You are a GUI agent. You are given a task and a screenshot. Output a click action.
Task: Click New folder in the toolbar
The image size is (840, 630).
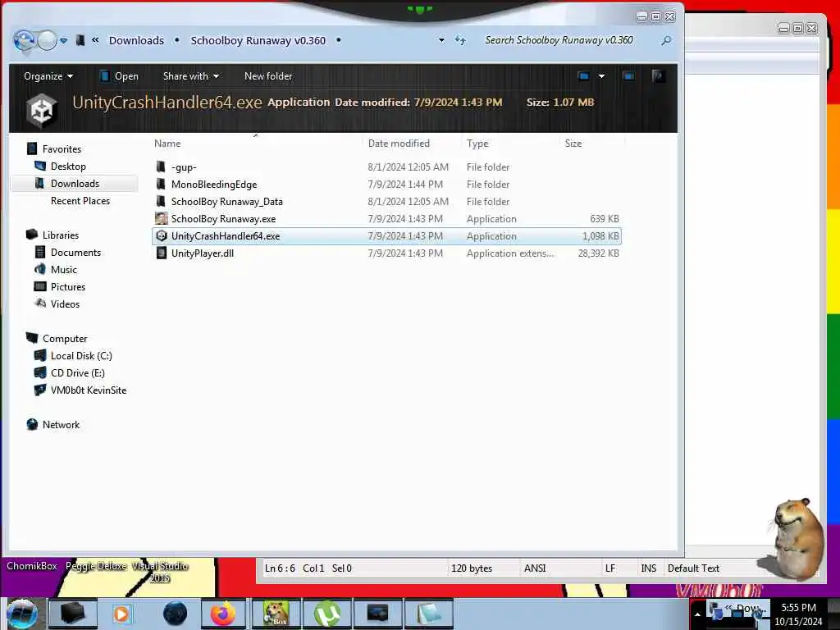(x=268, y=76)
